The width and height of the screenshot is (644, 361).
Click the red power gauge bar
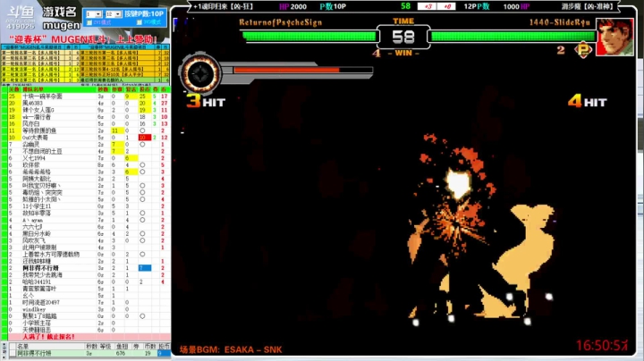click(x=287, y=71)
